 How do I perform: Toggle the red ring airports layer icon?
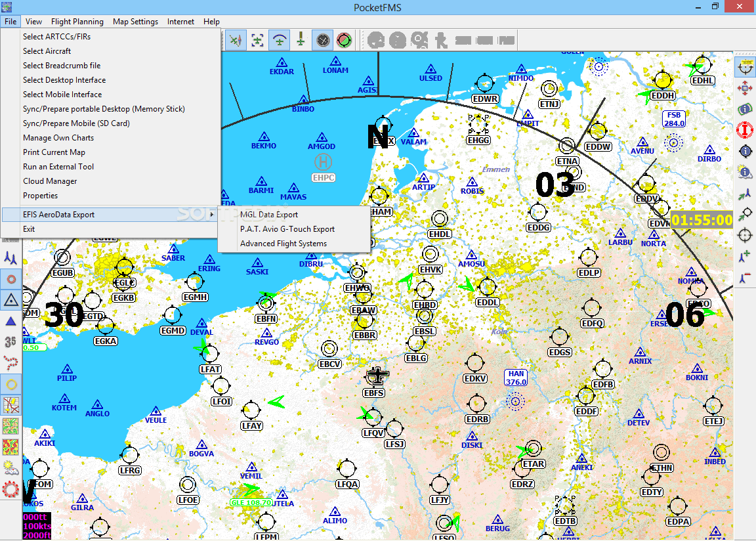click(x=10, y=279)
